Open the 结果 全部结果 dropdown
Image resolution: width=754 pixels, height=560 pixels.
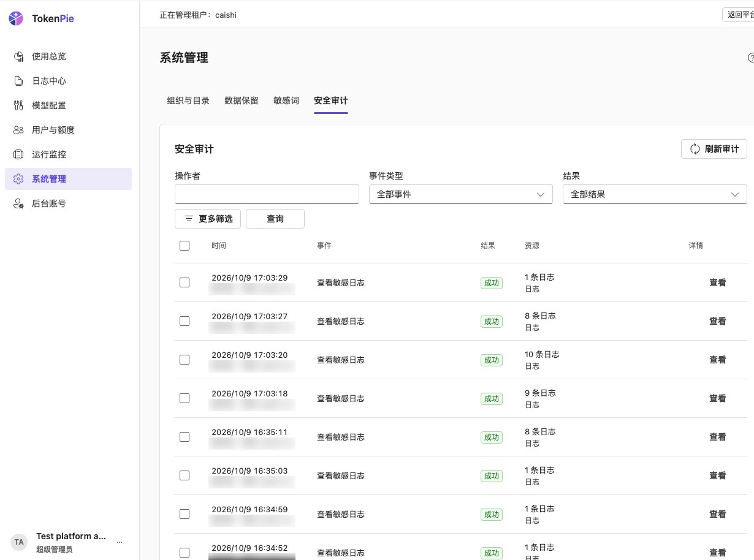(x=655, y=194)
